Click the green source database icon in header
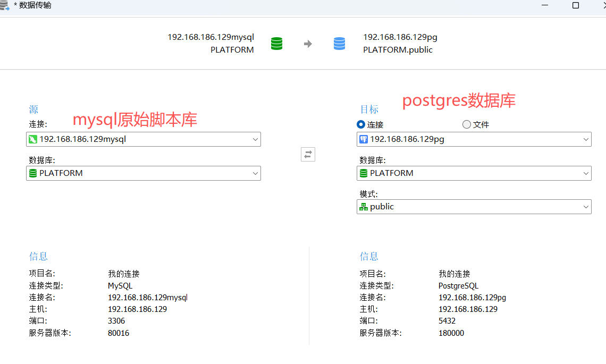The height and width of the screenshot is (364, 606). tap(277, 44)
